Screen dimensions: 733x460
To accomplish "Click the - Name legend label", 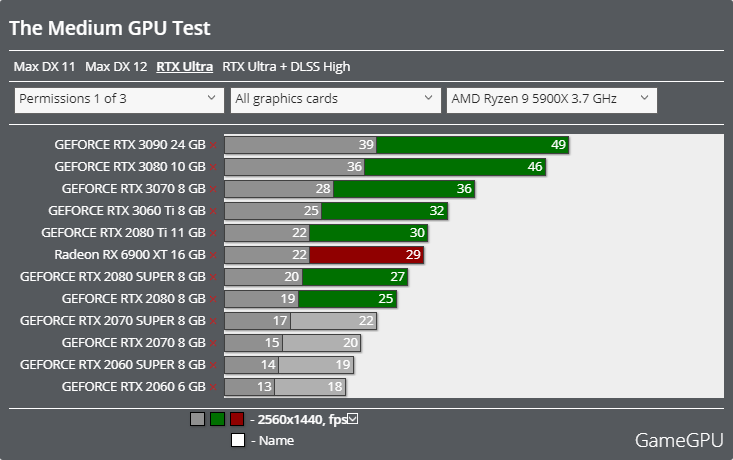I will [273, 440].
